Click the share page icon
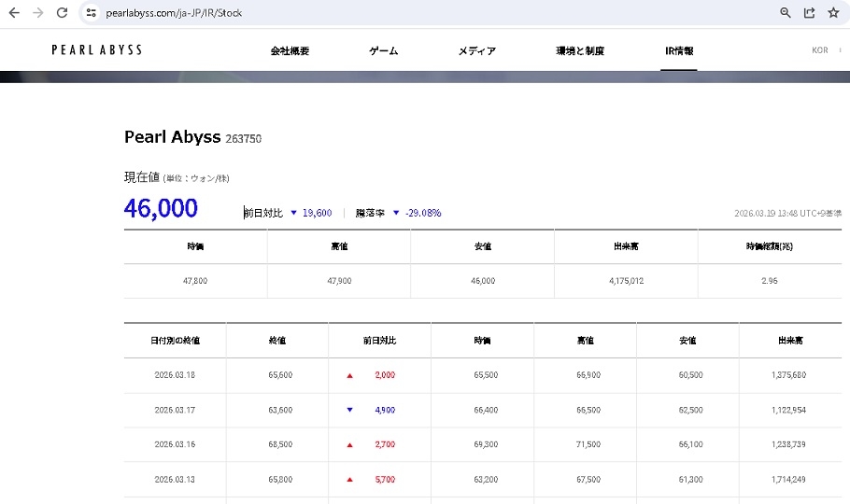The height and width of the screenshot is (504, 850). 810,13
